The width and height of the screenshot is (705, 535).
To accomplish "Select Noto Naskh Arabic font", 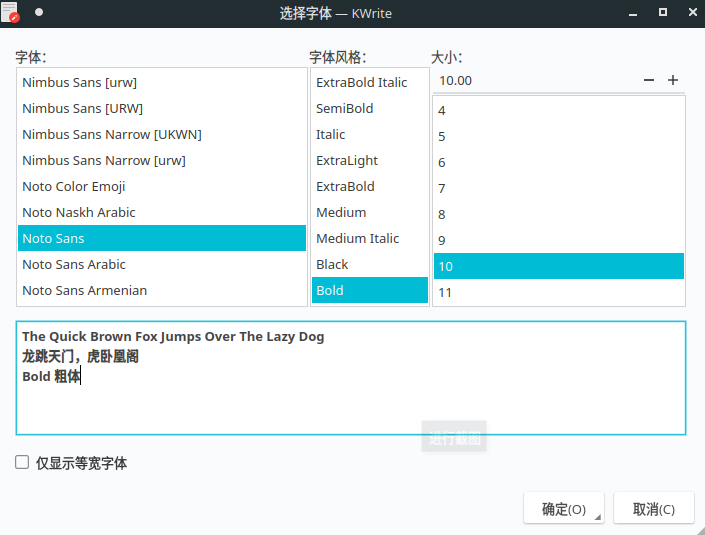I will [162, 212].
